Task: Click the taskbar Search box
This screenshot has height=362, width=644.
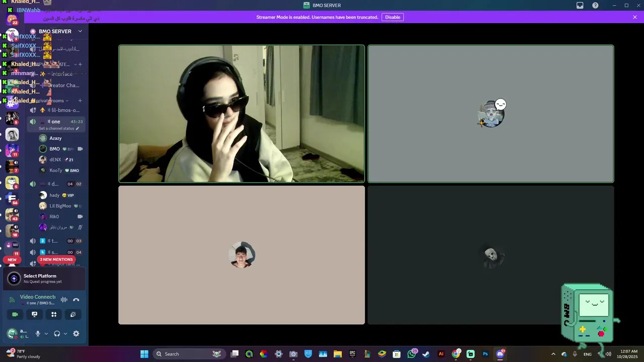Action: (189, 354)
